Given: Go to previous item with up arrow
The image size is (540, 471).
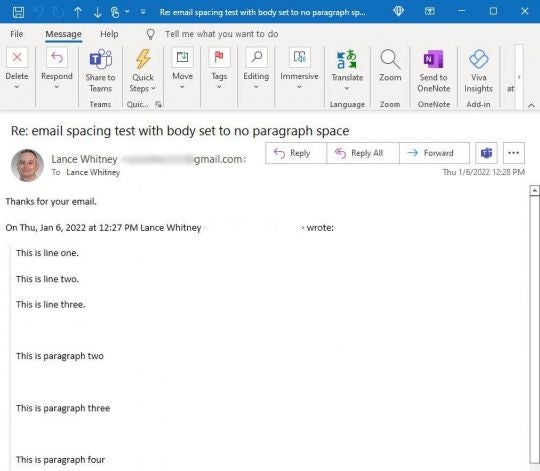Looking at the screenshot, I should tap(77, 12).
